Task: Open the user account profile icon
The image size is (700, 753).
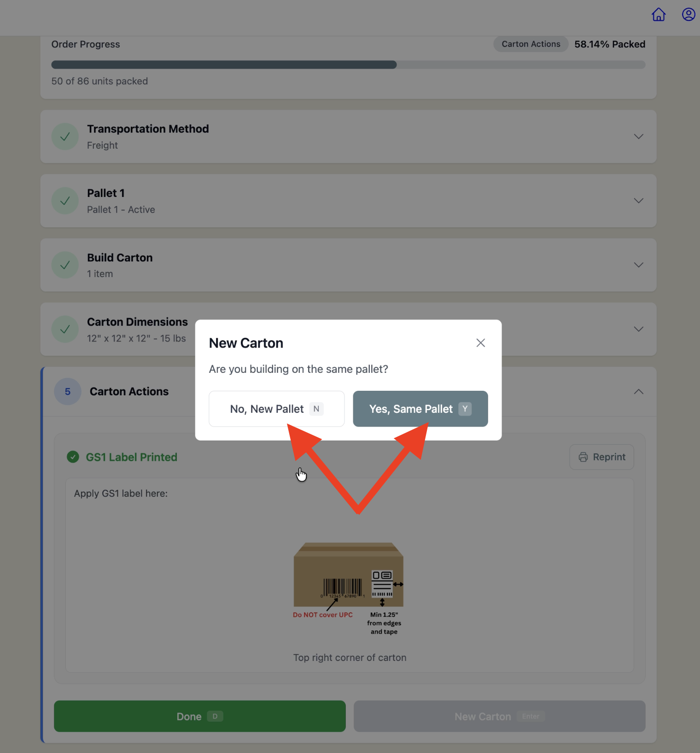Action: click(688, 15)
